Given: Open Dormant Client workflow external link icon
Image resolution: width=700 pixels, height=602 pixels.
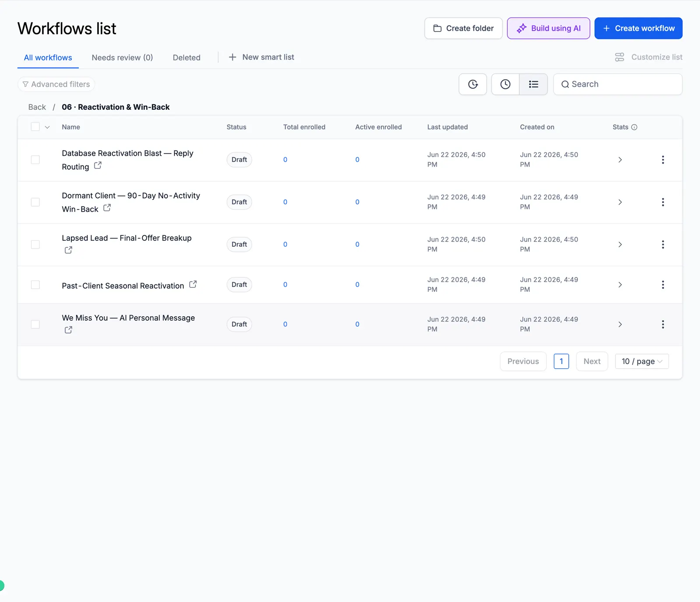Looking at the screenshot, I should click(x=107, y=208).
